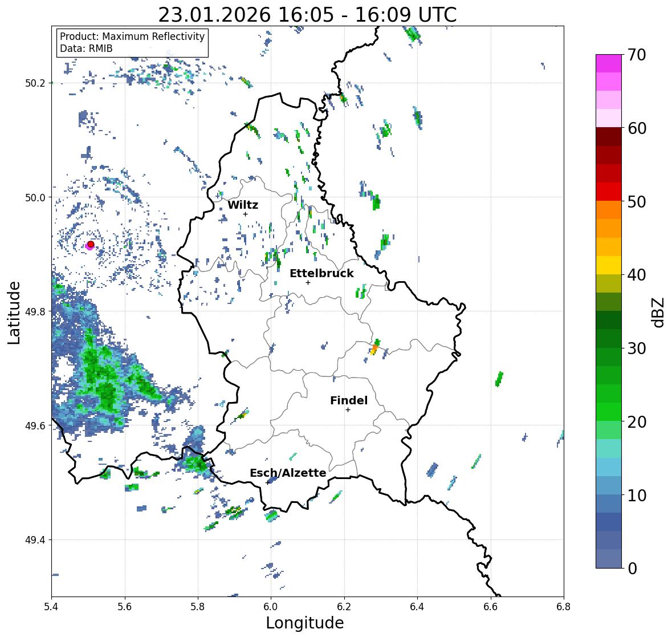Screen dimensions: 672x637
Task: Click the red radar site marker dot
Action: point(91,244)
